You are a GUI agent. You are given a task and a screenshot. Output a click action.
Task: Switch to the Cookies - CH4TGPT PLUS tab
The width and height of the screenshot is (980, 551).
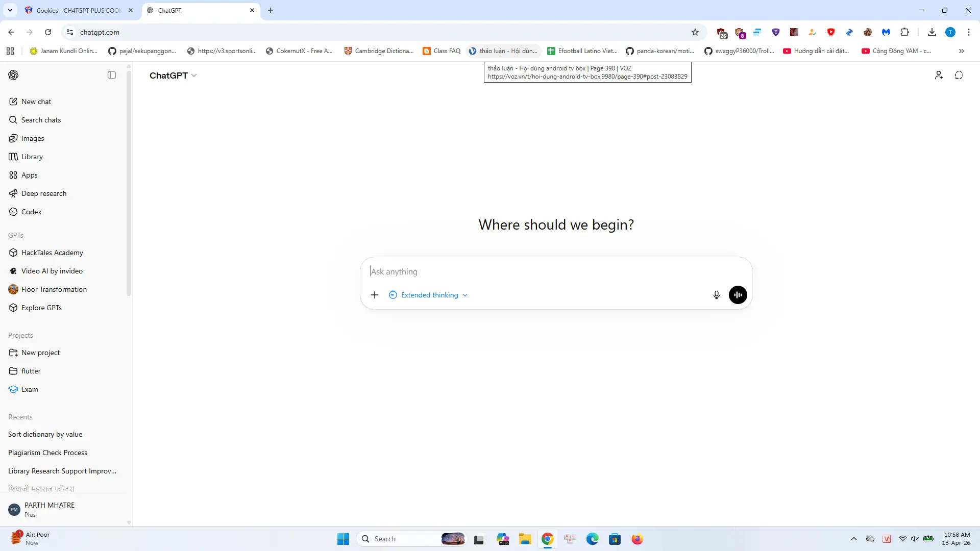[79, 10]
